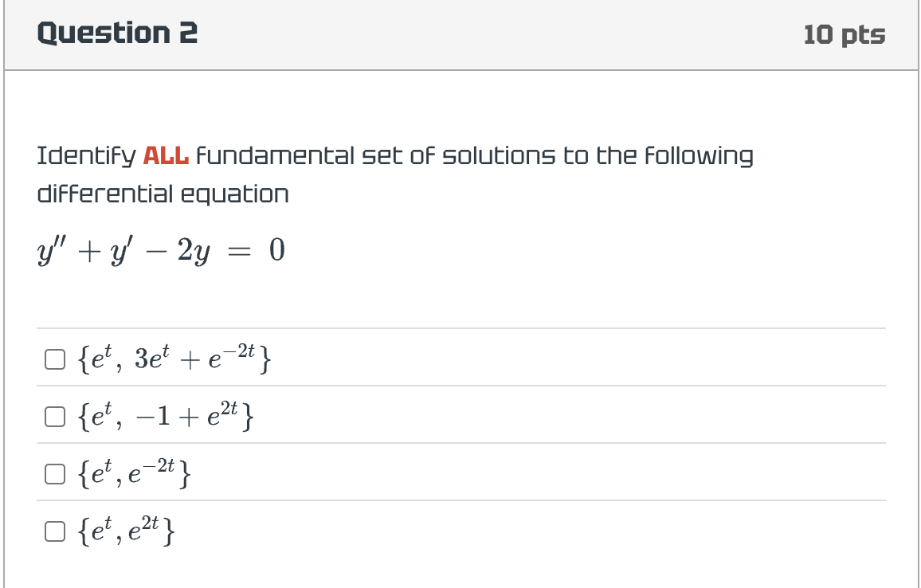Image resolution: width=921 pixels, height=588 pixels.
Task: Select the differential equation y'' + y' - 2y = 0
Action: pyautogui.click(x=159, y=251)
